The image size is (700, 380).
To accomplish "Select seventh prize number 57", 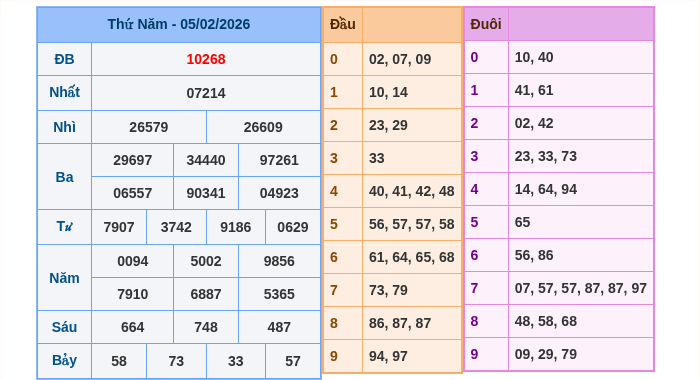I will point(292,361).
